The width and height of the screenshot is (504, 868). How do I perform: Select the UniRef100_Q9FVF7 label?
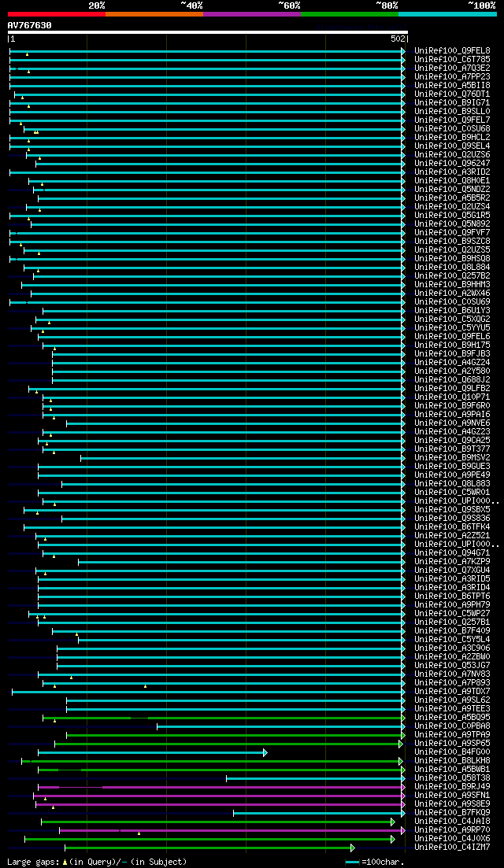(x=452, y=232)
